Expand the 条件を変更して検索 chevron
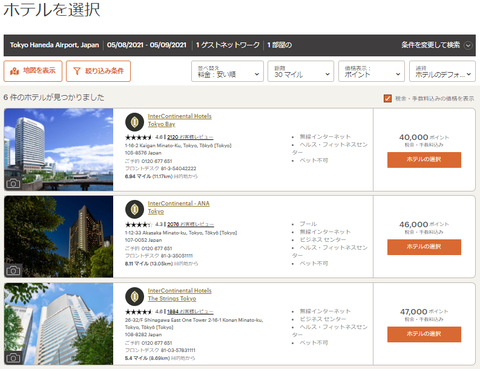480x369 pixels. click(468, 45)
